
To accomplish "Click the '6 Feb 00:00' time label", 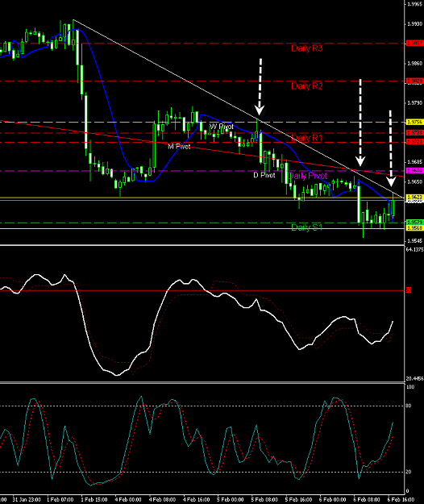I will (x=333, y=500).
